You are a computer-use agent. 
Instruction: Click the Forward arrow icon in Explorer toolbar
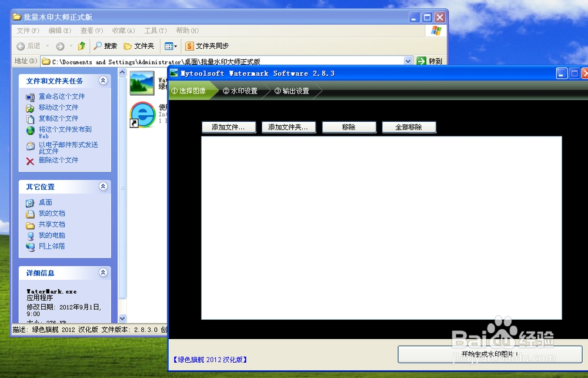tap(60, 46)
